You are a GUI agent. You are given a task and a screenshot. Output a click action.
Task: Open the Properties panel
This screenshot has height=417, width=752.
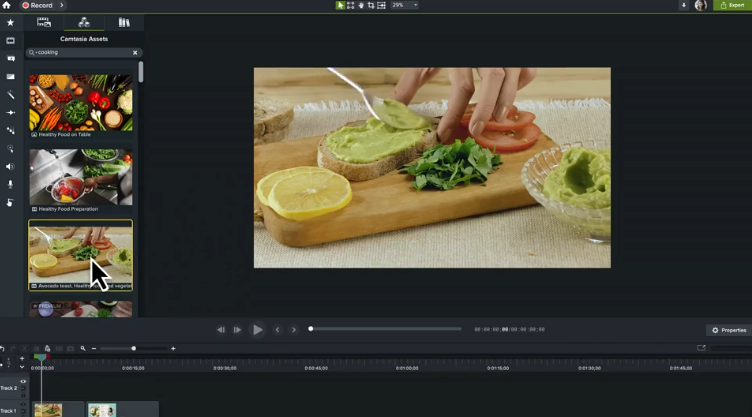(x=729, y=330)
